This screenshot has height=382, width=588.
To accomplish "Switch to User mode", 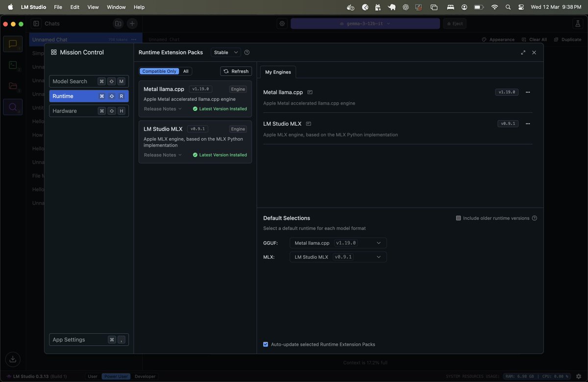I will [93, 377].
